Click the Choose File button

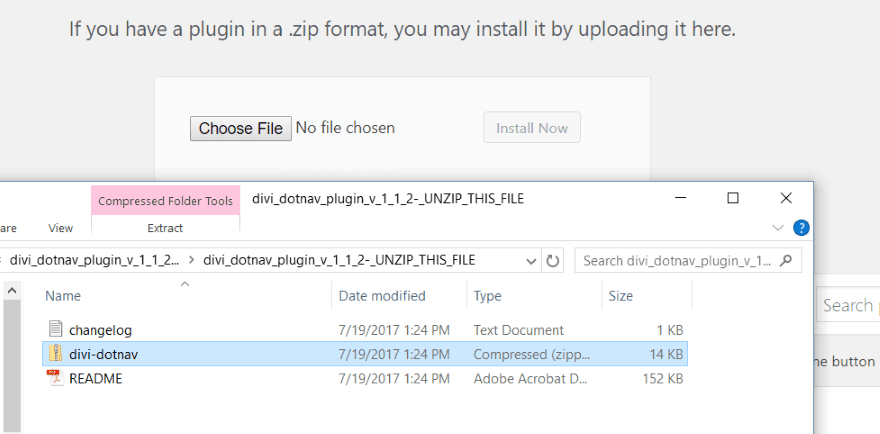tap(240, 128)
